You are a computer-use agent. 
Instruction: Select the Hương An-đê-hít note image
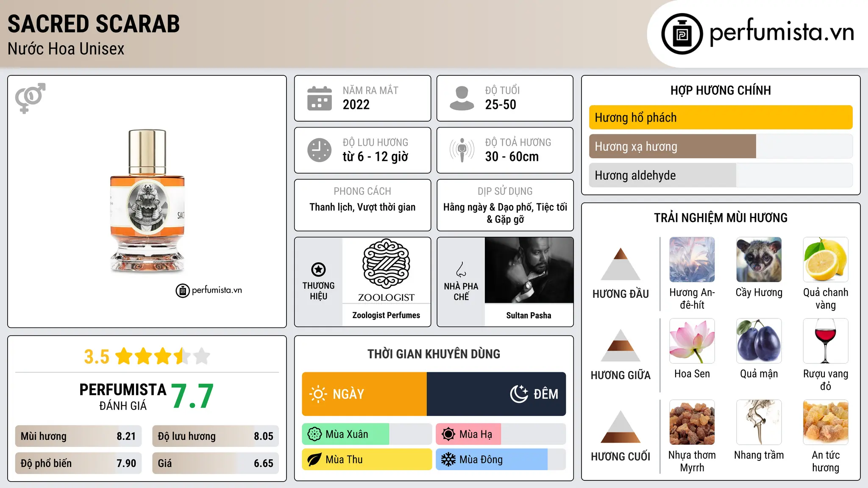point(692,260)
